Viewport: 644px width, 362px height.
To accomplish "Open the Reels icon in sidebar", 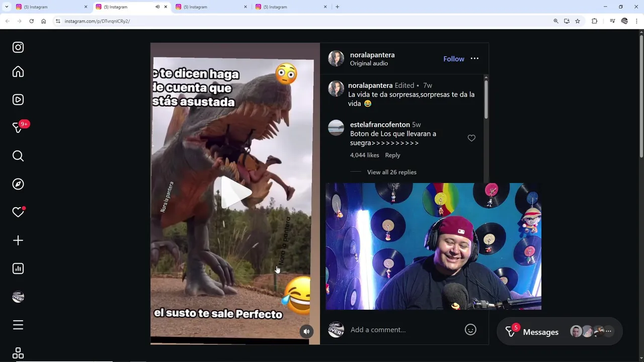I will click(x=18, y=100).
